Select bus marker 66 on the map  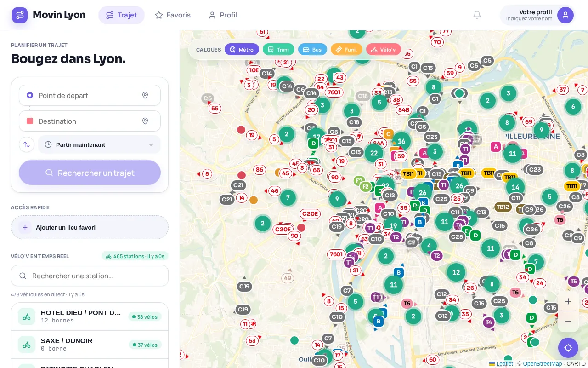tap(316, 170)
